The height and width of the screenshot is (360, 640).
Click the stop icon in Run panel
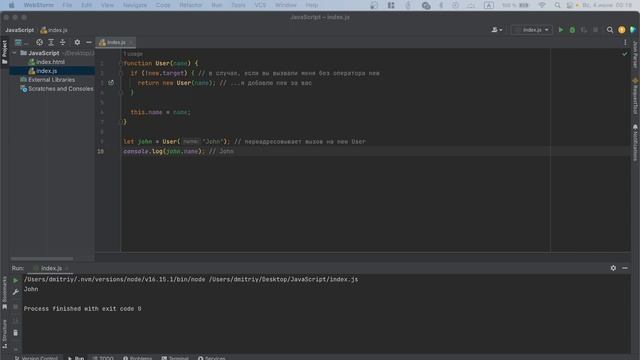(16, 307)
